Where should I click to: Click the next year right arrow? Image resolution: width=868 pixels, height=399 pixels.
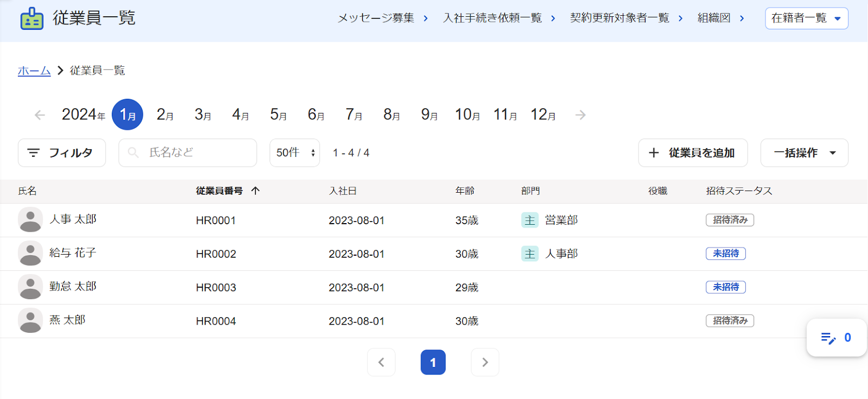pos(580,115)
